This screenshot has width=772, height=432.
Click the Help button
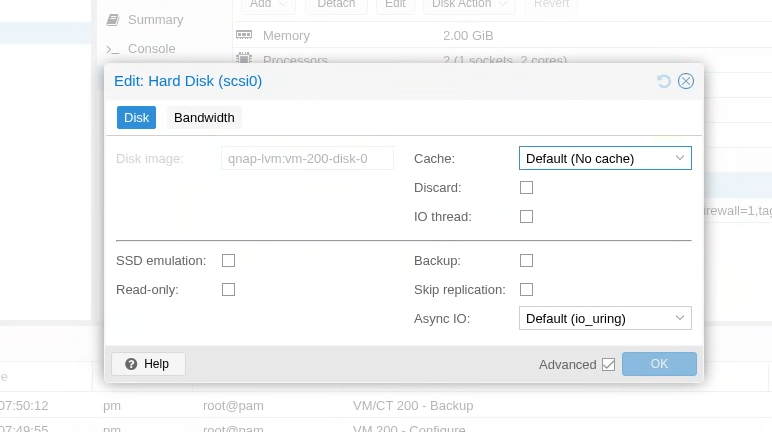[x=148, y=364]
